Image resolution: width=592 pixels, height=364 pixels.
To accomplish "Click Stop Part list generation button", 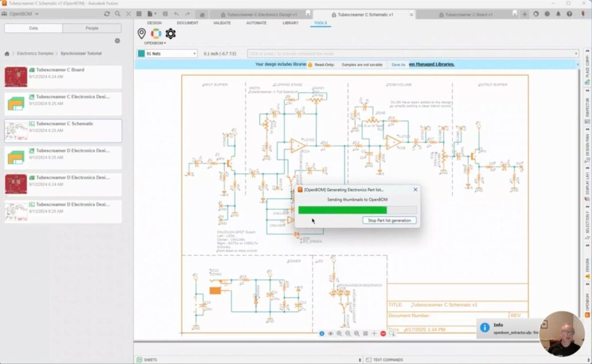I will tap(389, 220).
